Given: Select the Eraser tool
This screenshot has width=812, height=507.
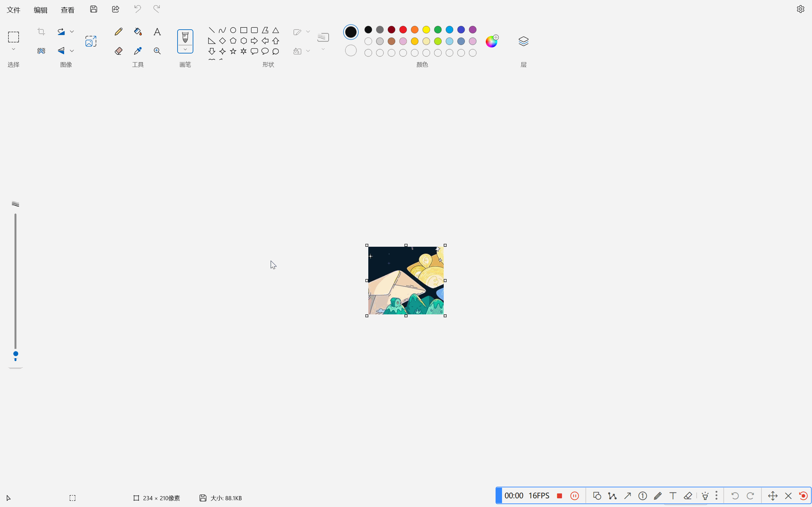Looking at the screenshot, I should [118, 51].
